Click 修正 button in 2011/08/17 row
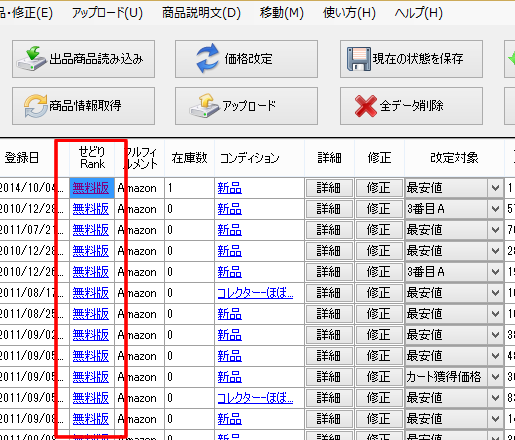The height and width of the screenshot is (440, 515). [379, 293]
